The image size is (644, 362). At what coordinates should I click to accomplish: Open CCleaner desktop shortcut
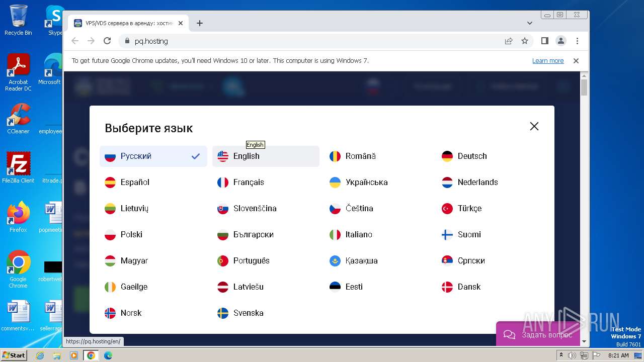[18, 119]
